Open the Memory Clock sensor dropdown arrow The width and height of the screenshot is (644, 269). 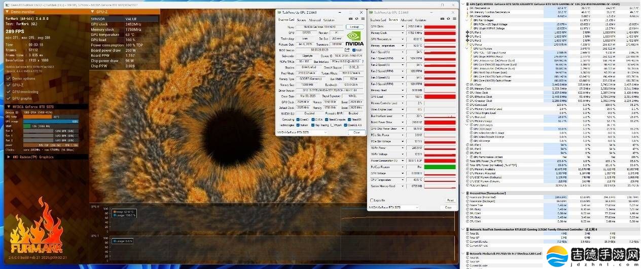[x=403, y=32]
